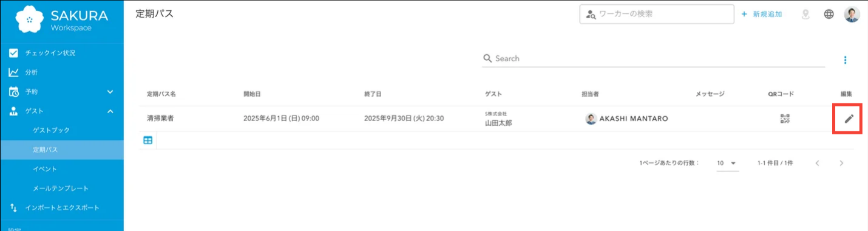Viewport: 868px width, 231px height.
Task: Click the location pin icon in header
Action: (806, 14)
